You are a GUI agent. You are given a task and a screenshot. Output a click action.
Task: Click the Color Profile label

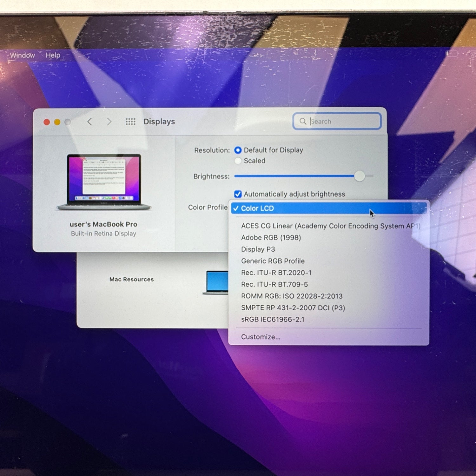(x=208, y=208)
